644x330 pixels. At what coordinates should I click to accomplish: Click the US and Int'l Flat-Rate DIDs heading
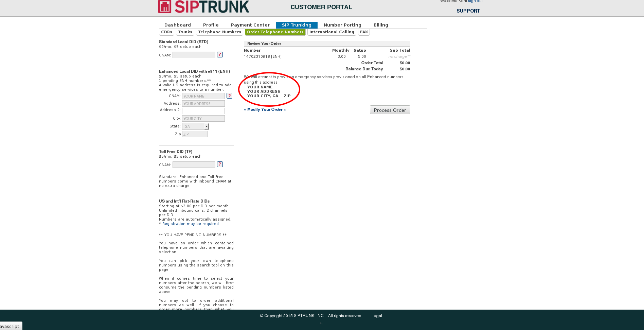pos(184,201)
